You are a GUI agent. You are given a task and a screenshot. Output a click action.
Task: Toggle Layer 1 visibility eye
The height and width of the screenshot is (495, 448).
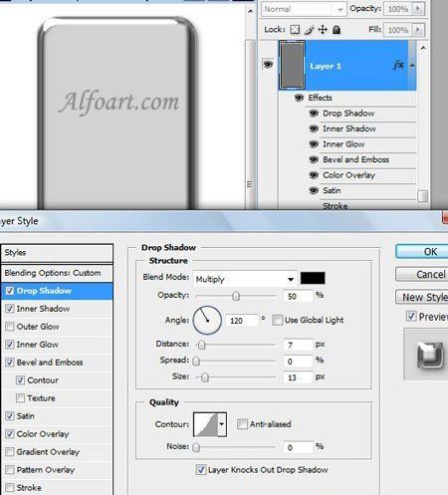tap(268, 64)
